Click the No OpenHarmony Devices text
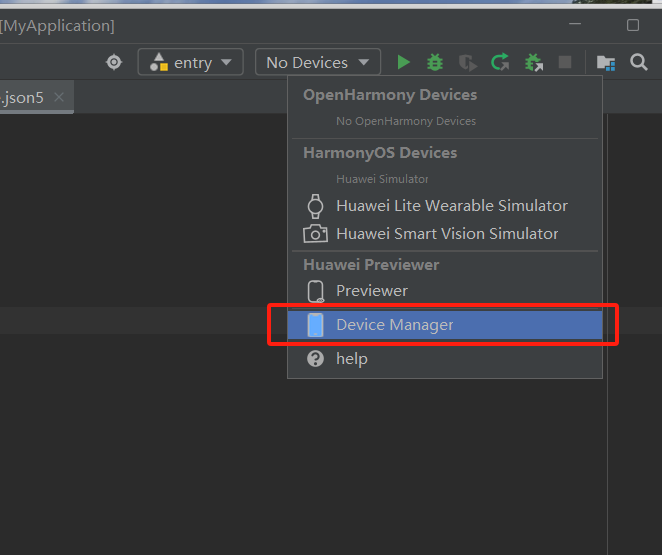Screen dimensions: 662x555 pos(406,121)
